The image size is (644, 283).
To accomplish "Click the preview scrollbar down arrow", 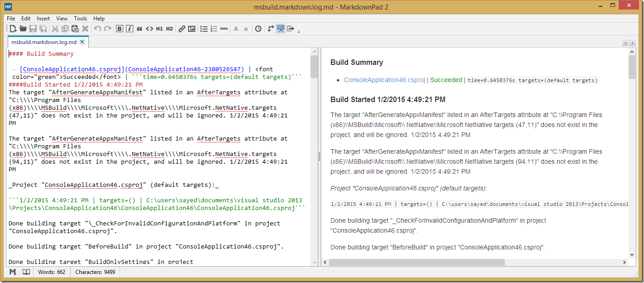I will click(632, 255).
